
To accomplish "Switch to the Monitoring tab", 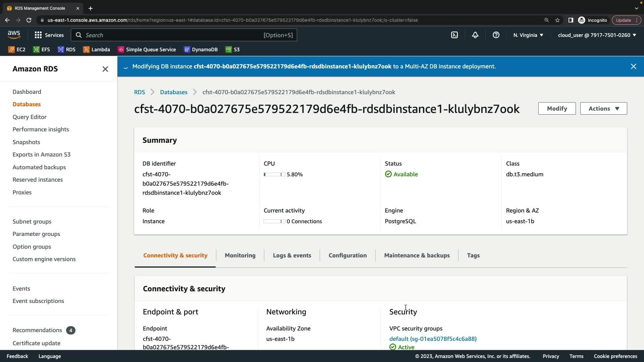I will pyautogui.click(x=240, y=255).
